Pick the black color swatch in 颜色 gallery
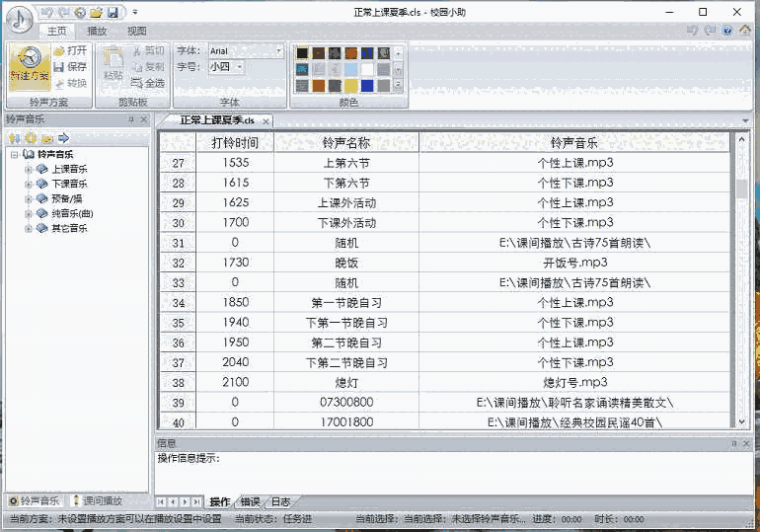Image resolution: width=760 pixels, height=532 pixels. [302, 53]
